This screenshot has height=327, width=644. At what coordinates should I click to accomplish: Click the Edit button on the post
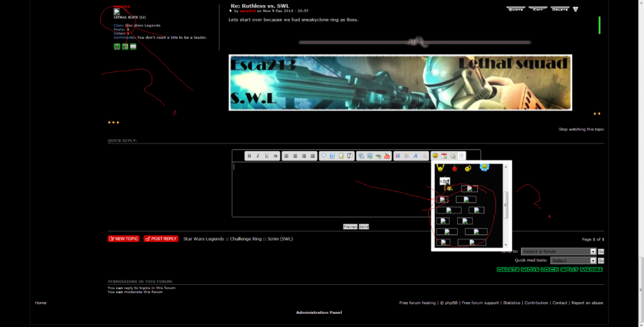click(x=538, y=9)
